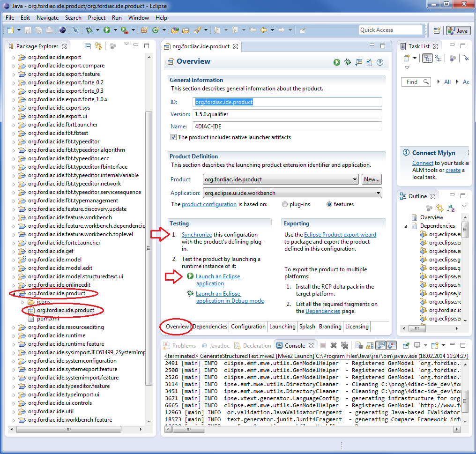Image resolution: width=476 pixels, height=454 pixels.
Task: Open help via the question mark icon
Action: pyautogui.click(x=379, y=62)
